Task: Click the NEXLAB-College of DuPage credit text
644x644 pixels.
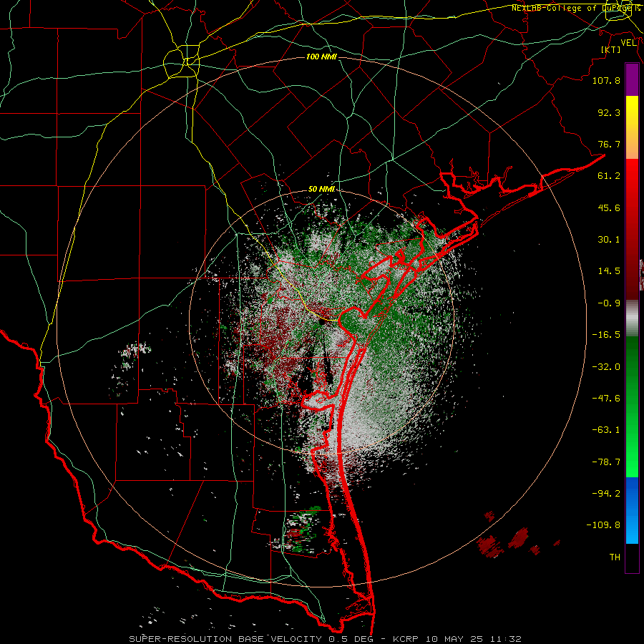Action: [575, 8]
